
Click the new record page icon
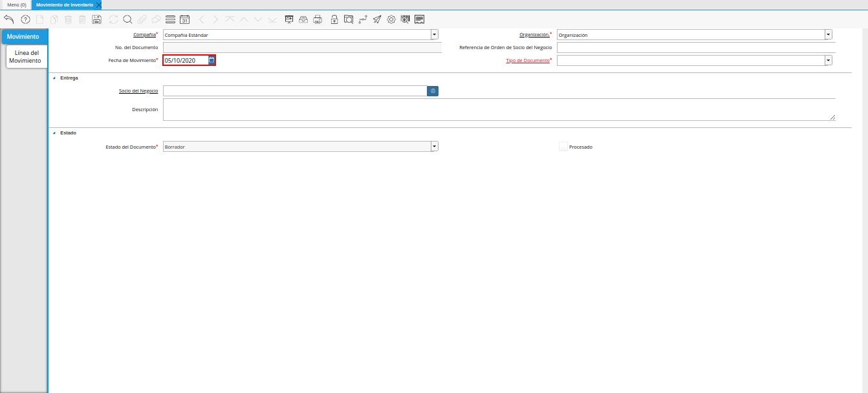point(40,19)
